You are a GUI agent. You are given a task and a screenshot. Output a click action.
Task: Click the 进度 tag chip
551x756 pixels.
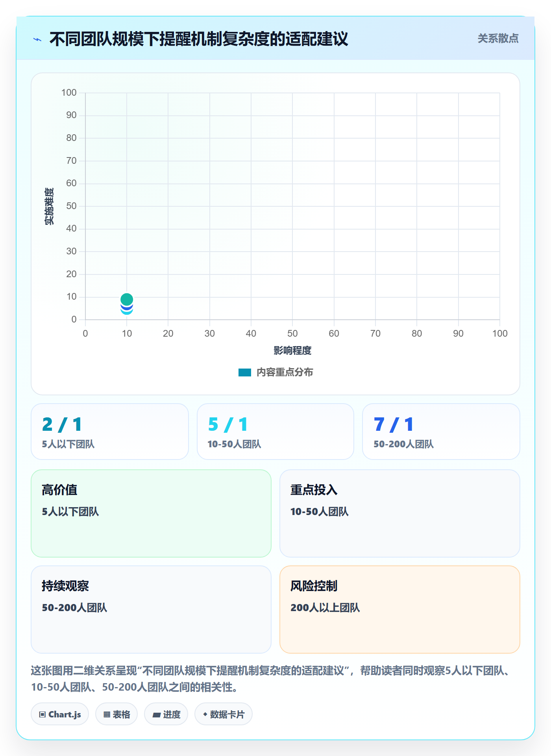tap(166, 714)
